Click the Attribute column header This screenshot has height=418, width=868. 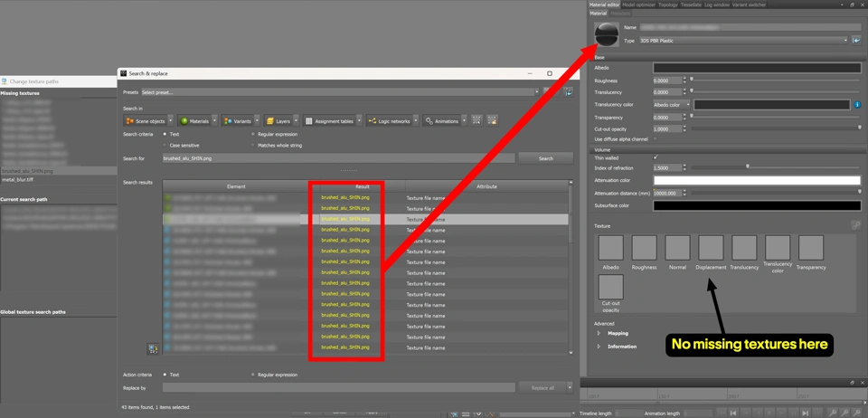[x=486, y=186]
